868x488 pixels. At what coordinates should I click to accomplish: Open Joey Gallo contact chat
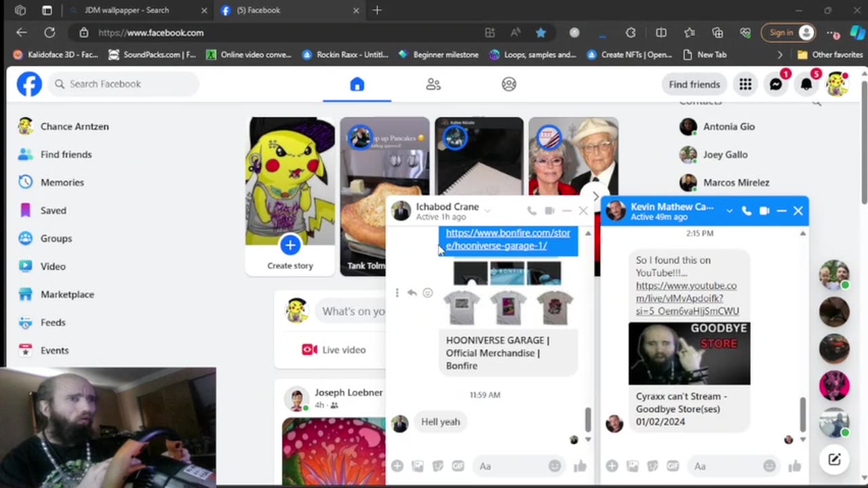click(725, 155)
